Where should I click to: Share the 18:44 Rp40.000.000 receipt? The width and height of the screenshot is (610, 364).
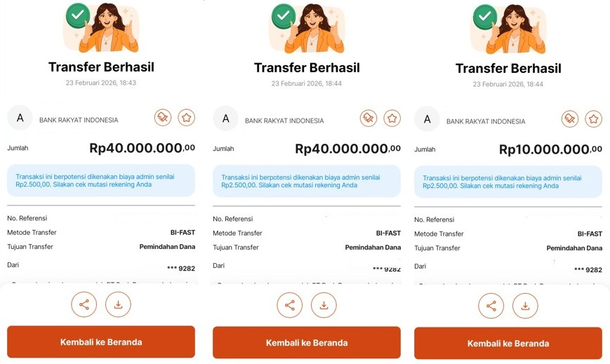coord(290,305)
